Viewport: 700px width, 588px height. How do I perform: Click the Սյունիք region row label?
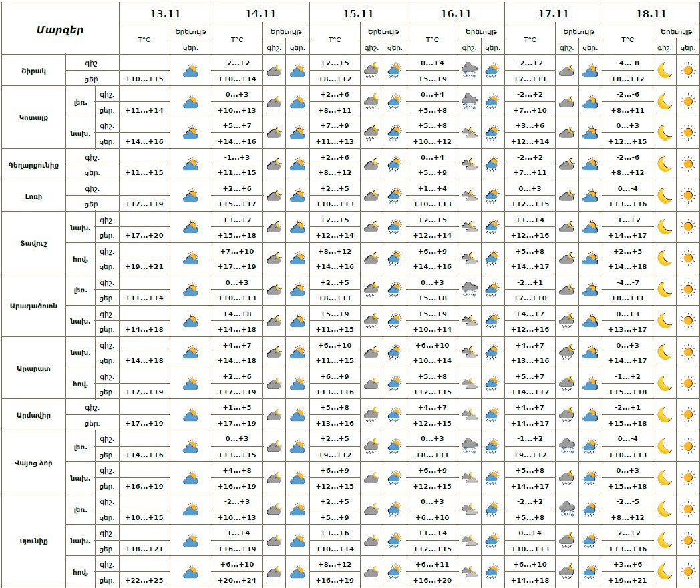tap(33, 541)
